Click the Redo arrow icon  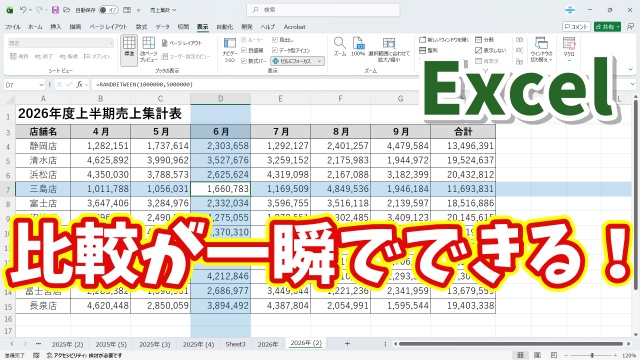click(39, 10)
